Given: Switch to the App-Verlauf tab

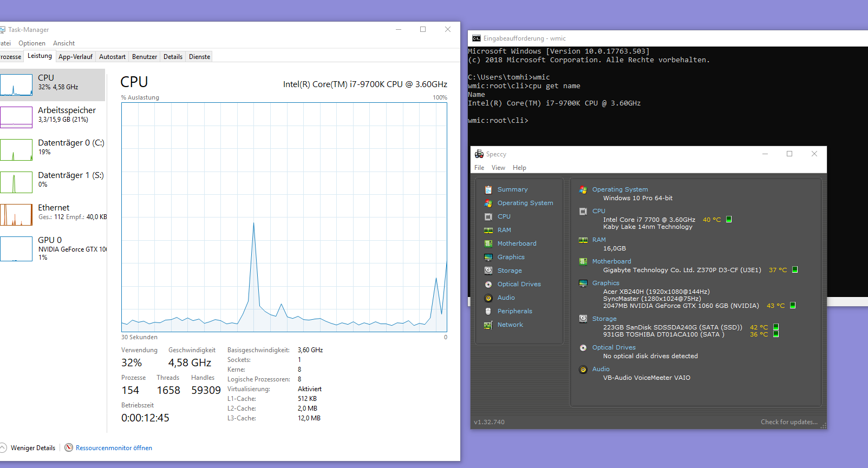Looking at the screenshot, I should 75,57.
